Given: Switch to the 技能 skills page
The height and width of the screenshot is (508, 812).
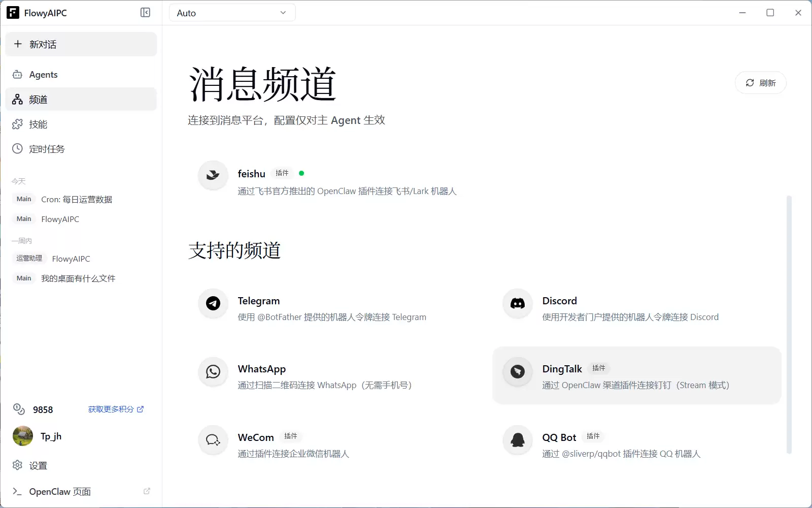Looking at the screenshot, I should [x=38, y=124].
